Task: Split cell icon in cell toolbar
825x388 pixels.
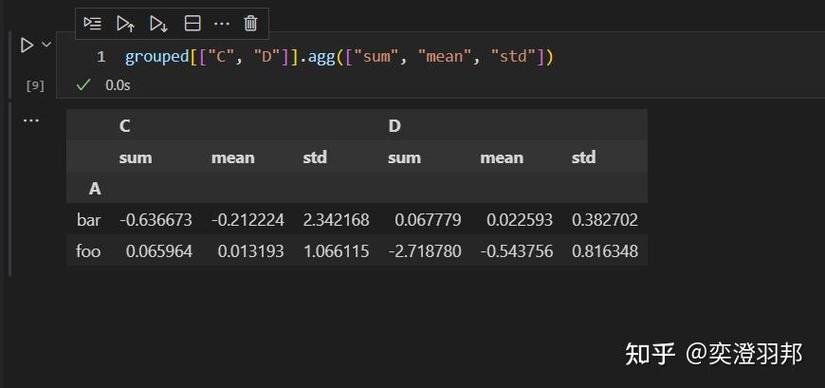Action: pos(192,23)
